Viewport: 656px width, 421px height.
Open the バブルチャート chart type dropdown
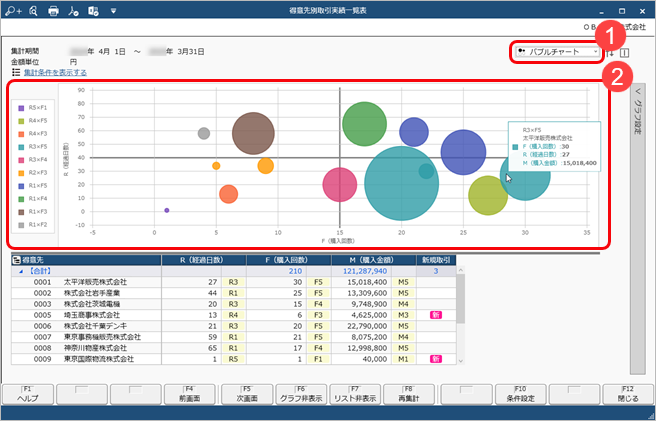coord(557,51)
